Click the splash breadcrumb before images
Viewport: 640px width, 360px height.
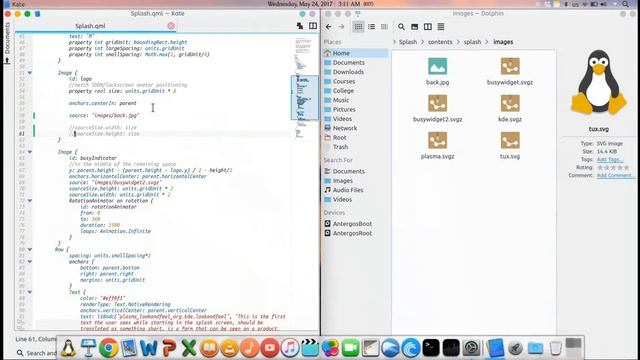[x=472, y=42]
